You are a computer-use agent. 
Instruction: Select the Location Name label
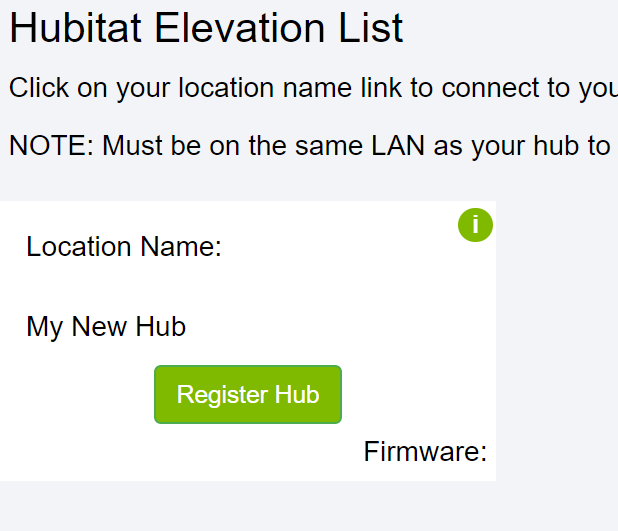(x=124, y=247)
